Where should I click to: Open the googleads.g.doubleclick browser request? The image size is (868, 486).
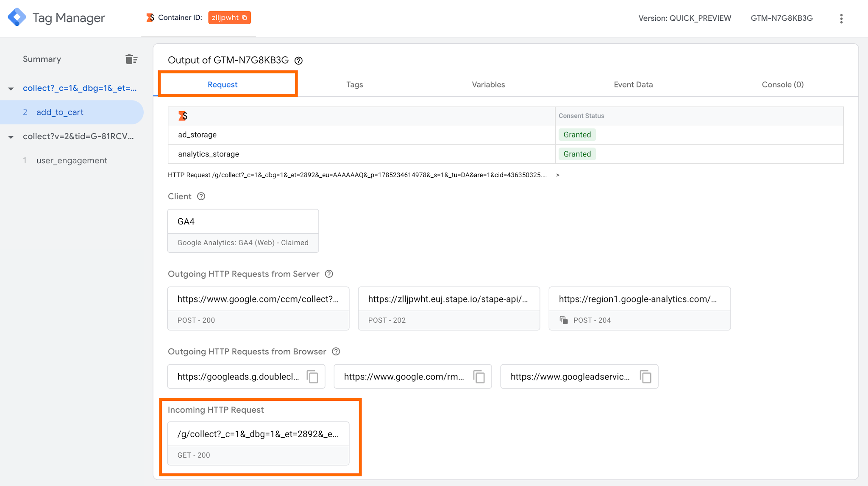pos(238,377)
